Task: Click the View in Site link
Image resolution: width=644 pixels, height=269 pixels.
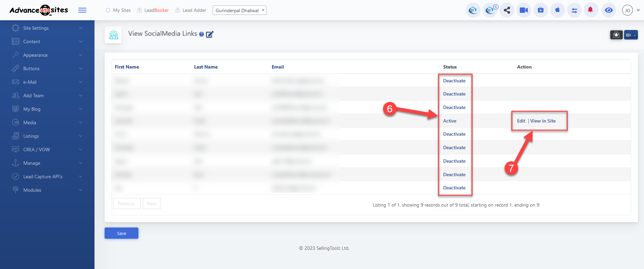Action: pos(543,121)
